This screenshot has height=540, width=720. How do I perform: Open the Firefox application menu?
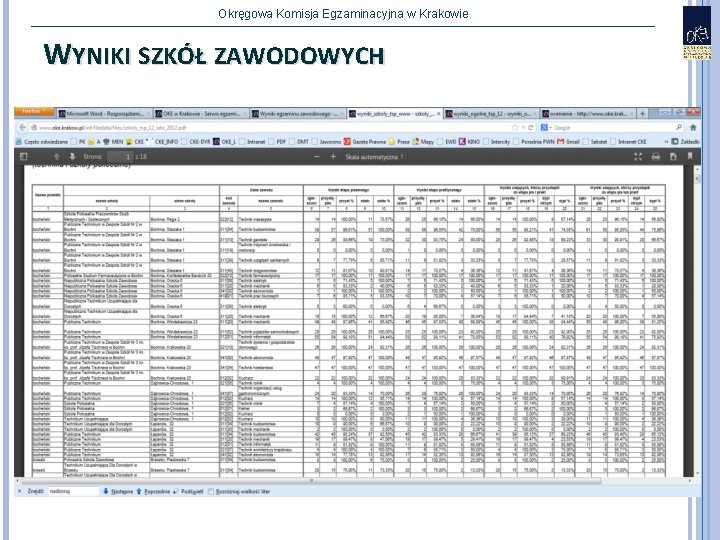point(34,112)
